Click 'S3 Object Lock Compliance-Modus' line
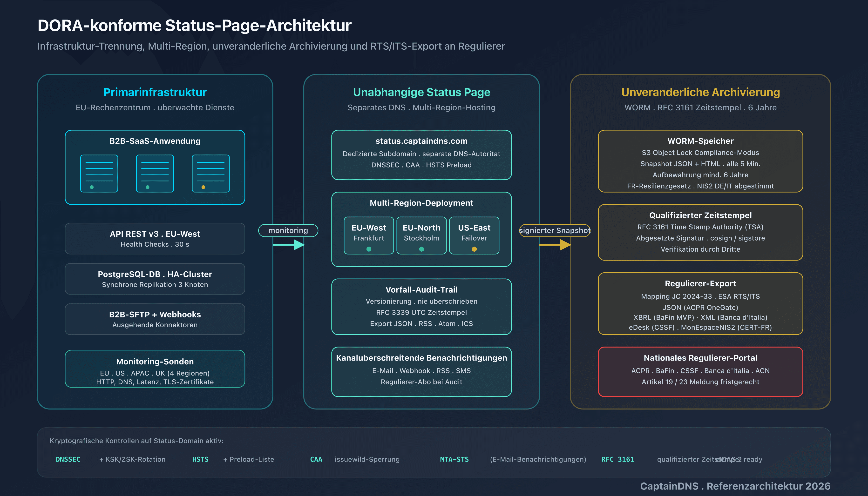 coord(700,153)
